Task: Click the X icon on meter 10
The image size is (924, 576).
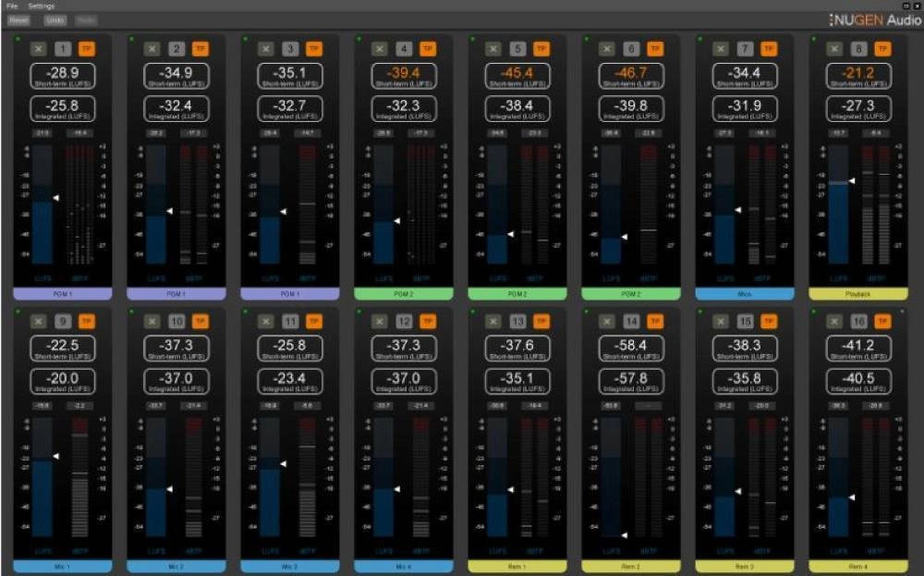Action: coord(152,322)
